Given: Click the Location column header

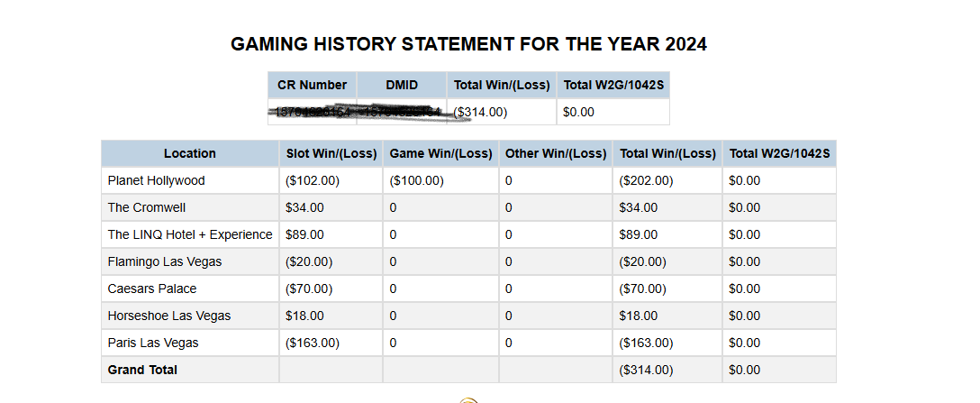Looking at the screenshot, I should [189, 153].
